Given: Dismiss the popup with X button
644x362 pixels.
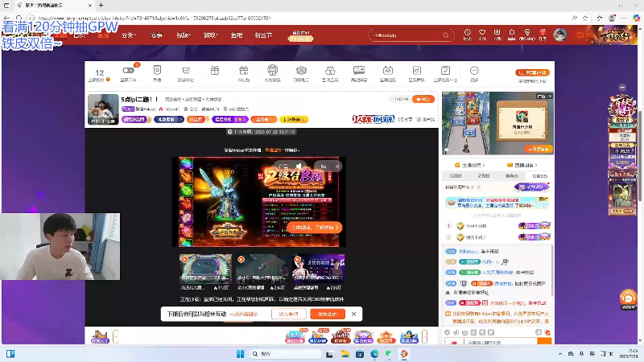Looking at the screenshot, I should pyautogui.click(x=353, y=314).
